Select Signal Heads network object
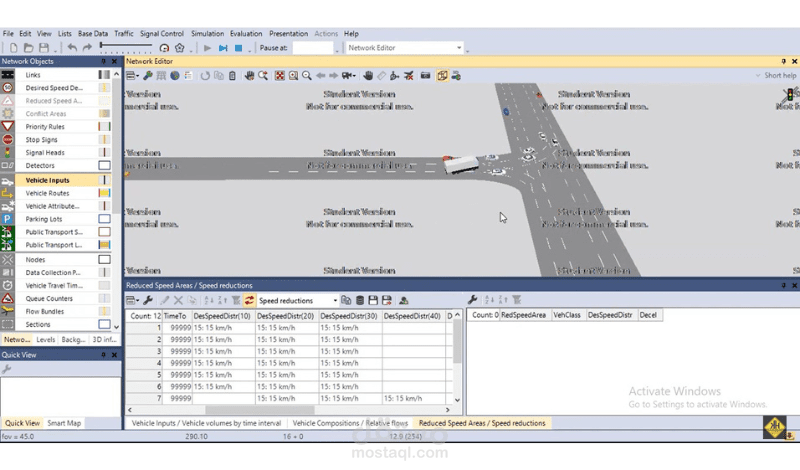800x470 pixels. [x=45, y=153]
